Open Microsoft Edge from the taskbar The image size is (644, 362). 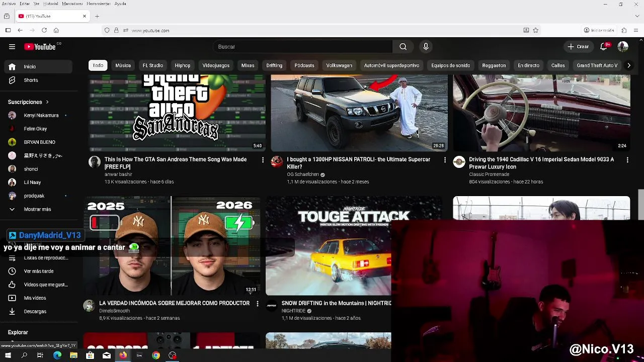click(57, 355)
